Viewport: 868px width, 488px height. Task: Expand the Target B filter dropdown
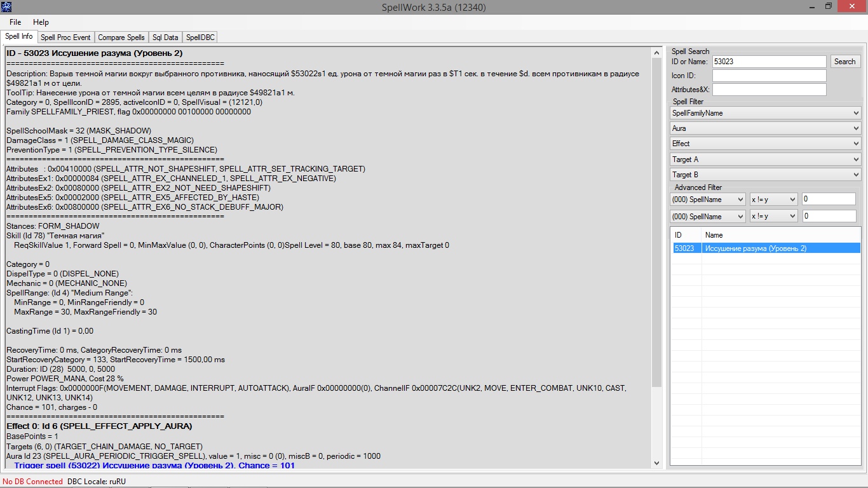[766, 175]
